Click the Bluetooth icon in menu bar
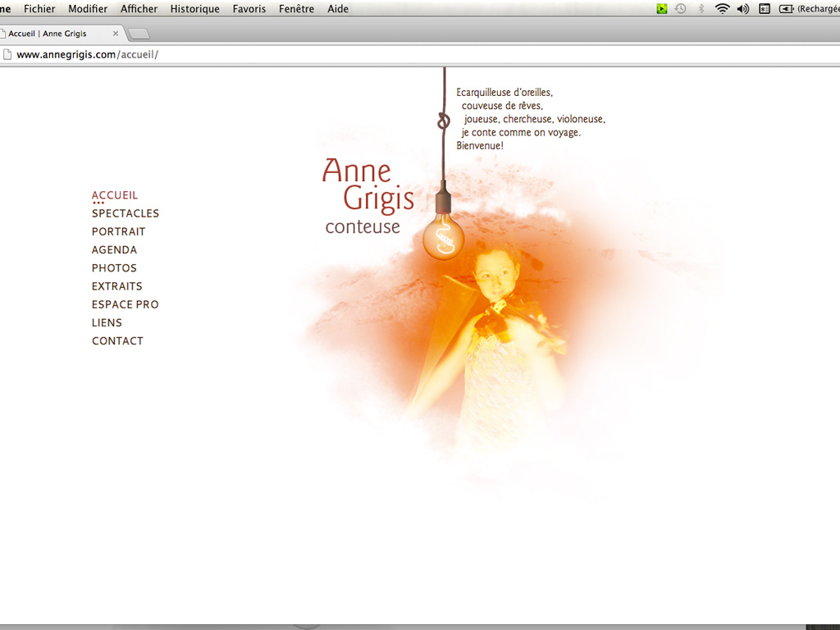The image size is (840, 630). point(701,9)
